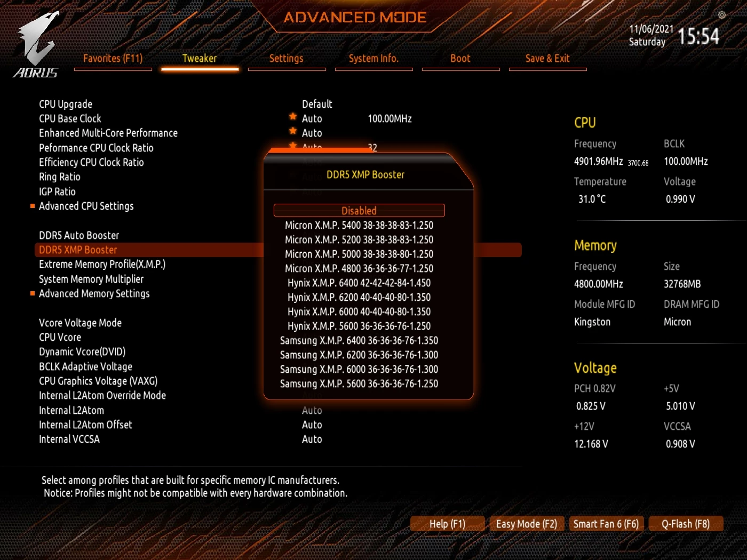
Task: Expand Advanced Memory Settings submenu
Action: click(94, 293)
